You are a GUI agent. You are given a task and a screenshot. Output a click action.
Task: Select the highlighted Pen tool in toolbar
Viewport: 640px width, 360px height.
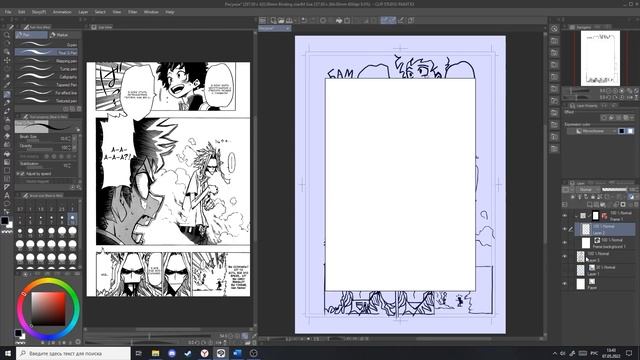[7, 94]
